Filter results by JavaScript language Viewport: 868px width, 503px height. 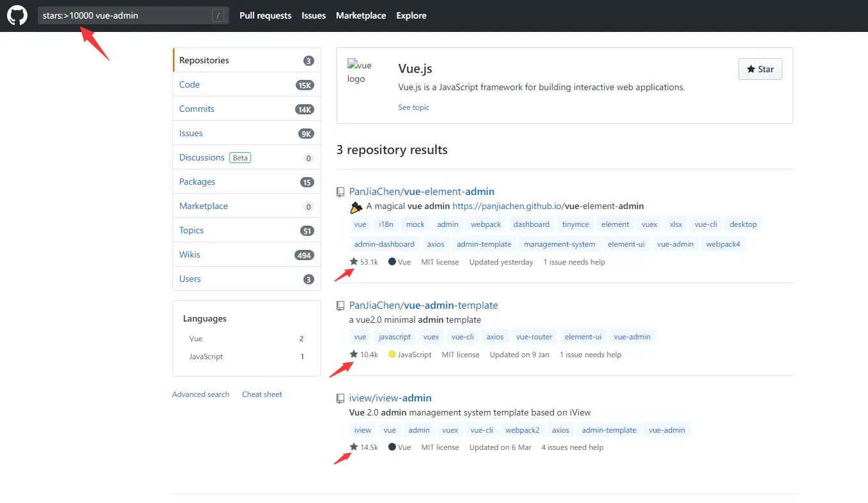click(206, 357)
